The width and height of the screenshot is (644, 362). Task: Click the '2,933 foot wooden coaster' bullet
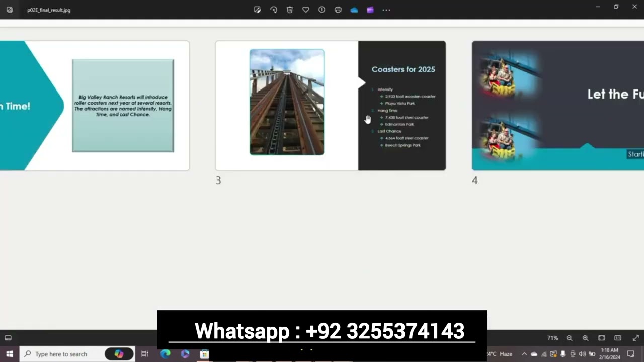(x=410, y=96)
